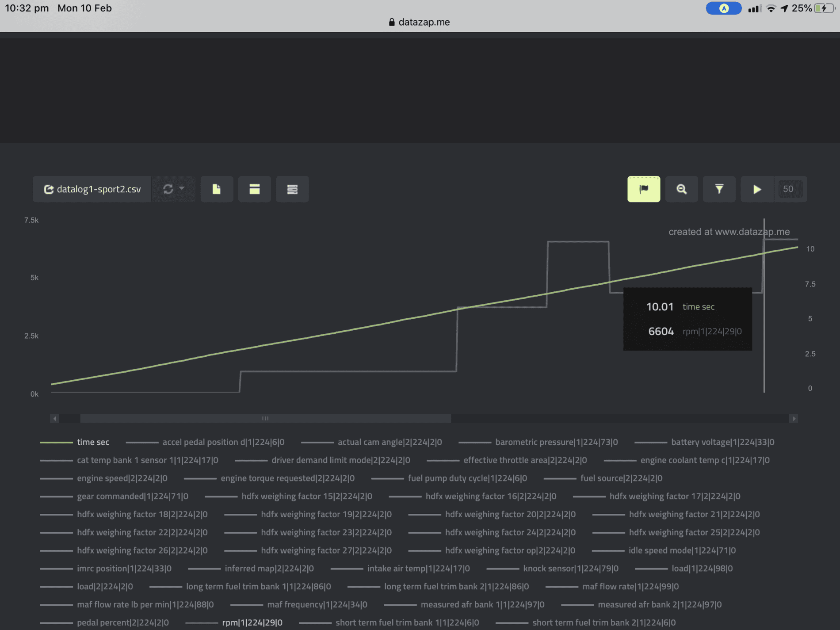
Task: Show idle speed mode series
Action: pyautogui.click(x=664, y=550)
